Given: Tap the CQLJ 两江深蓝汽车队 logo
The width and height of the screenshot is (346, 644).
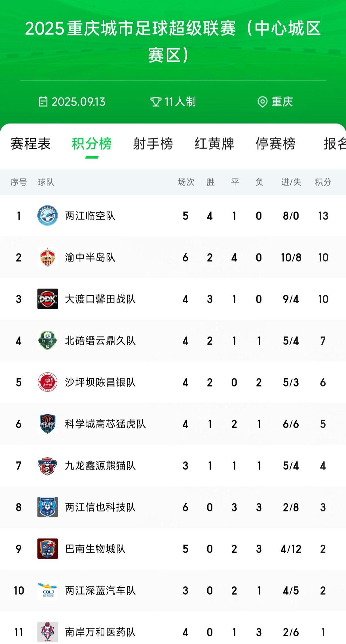Looking at the screenshot, I should tap(48, 590).
